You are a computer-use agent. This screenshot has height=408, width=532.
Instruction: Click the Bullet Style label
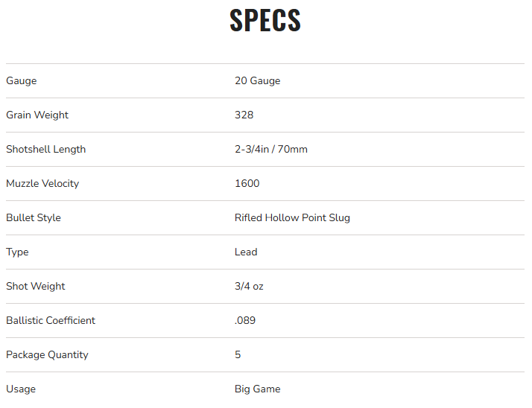click(x=34, y=217)
